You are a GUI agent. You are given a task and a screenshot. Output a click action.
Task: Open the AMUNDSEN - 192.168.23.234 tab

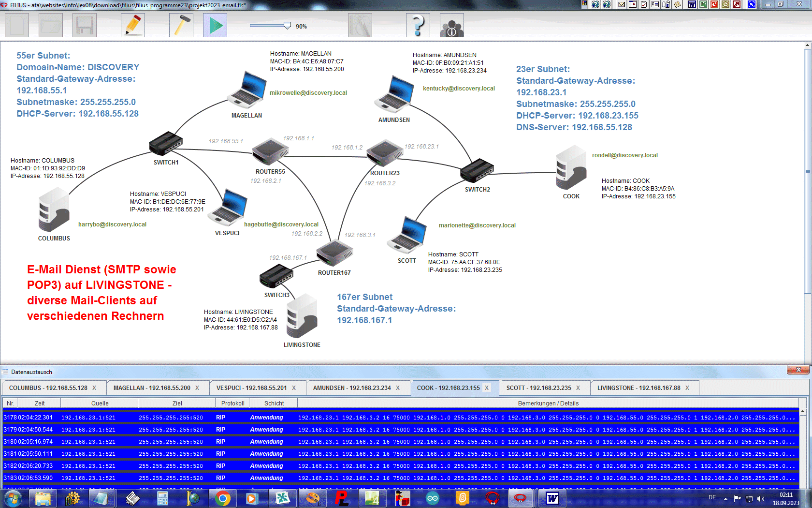pos(352,388)
